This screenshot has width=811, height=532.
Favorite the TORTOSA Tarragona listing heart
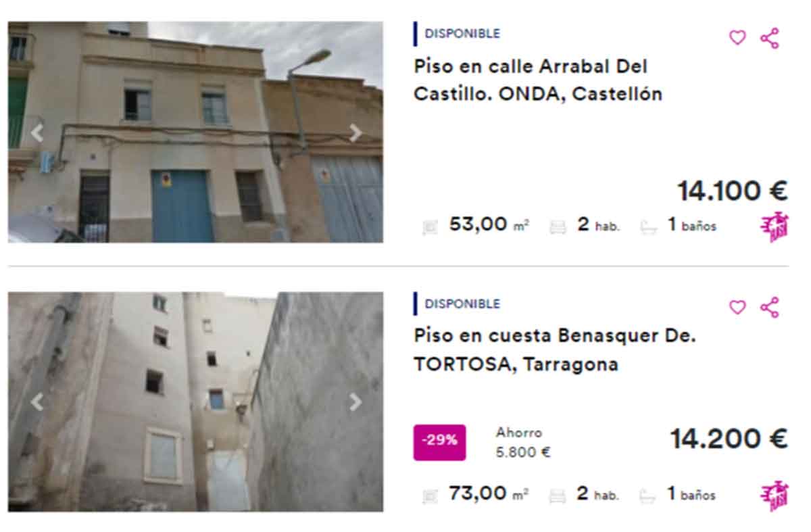737,307
